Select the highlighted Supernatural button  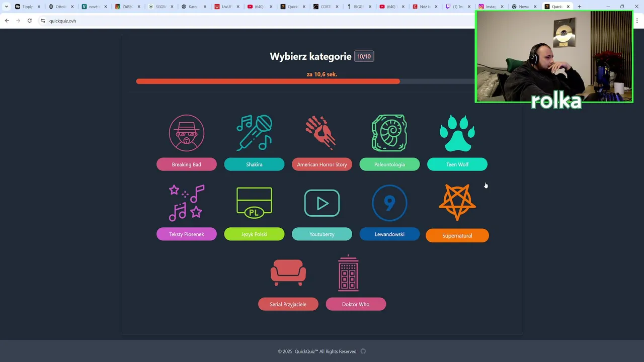tap(457, 235)
